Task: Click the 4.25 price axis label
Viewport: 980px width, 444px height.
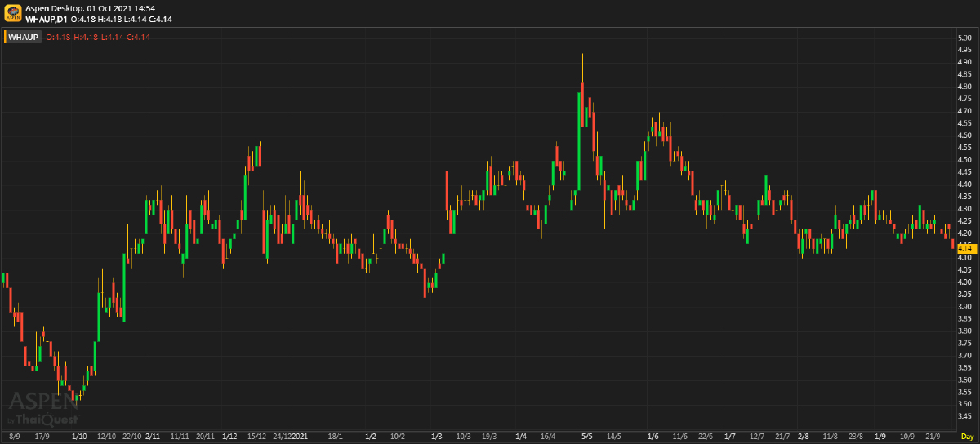Action: [x=964, y=221]
